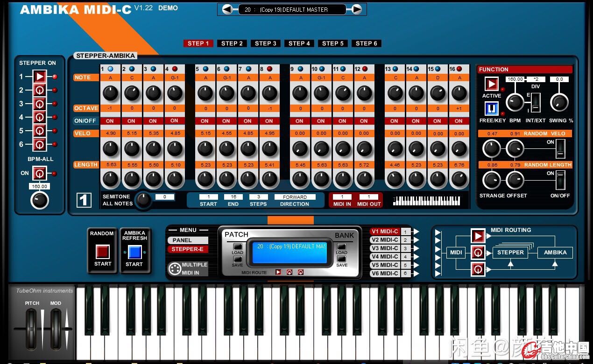Click the blue patch name LCD display
This screenshot has height=364, width=593.
(x=290, y=252)
